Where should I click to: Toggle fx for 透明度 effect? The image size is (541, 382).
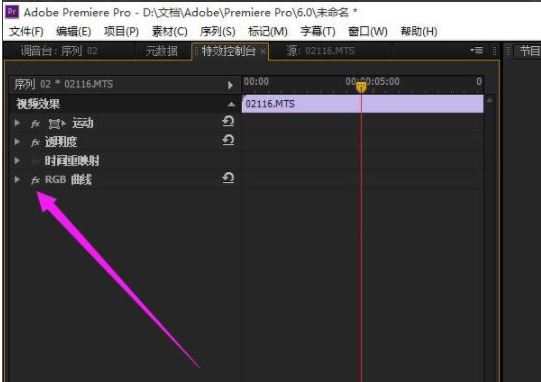click(35, 142)
